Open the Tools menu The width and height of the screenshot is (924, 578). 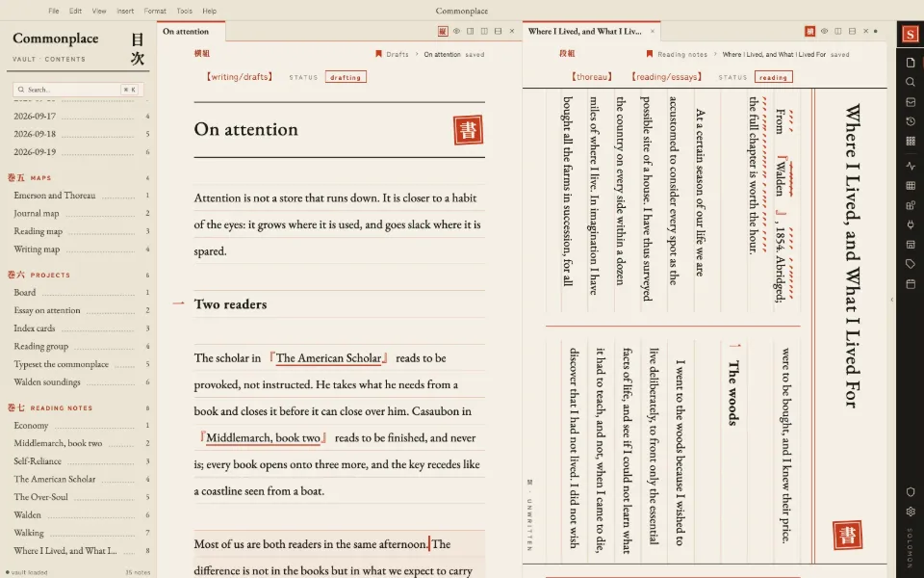pos(185,11)
